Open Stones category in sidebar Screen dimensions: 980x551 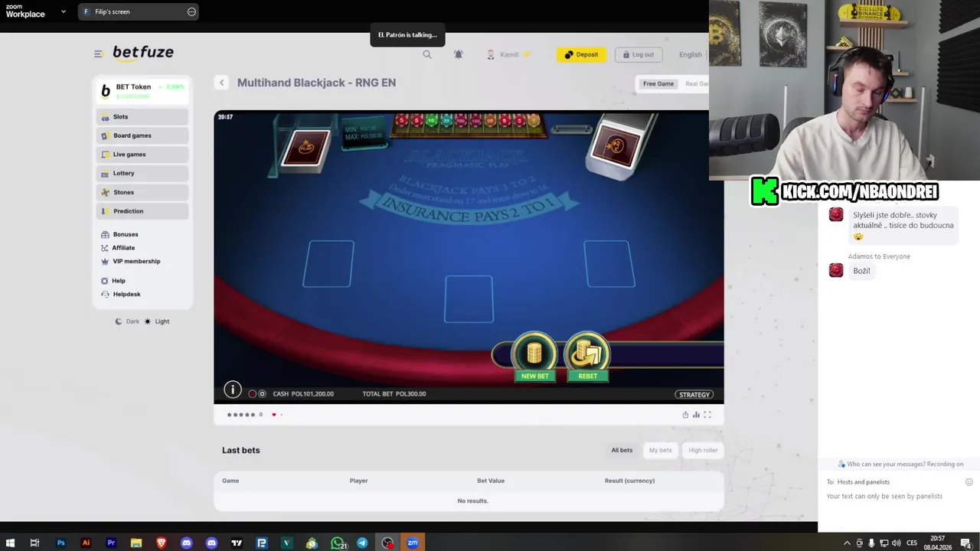coord(142,192)
